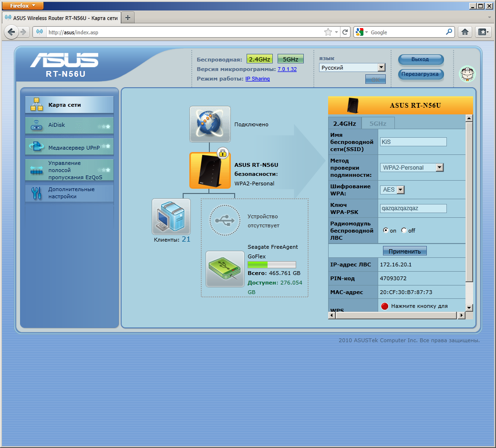This screenshot has width=496, height=448.
Task: Click the language OK button
Action: (x=375, y=80)
